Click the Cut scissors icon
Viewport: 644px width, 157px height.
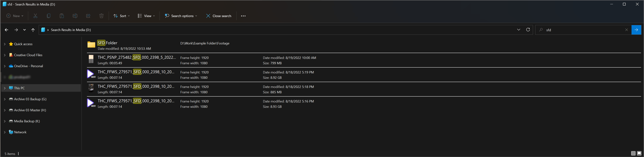click(x=35, y=16)
